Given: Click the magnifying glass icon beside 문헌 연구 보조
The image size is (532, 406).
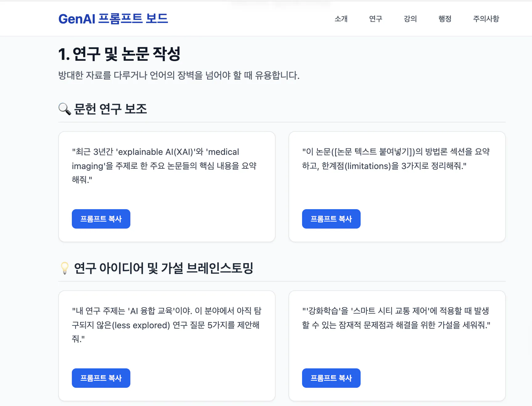Looking at the screenshot, I should (64, 109).
